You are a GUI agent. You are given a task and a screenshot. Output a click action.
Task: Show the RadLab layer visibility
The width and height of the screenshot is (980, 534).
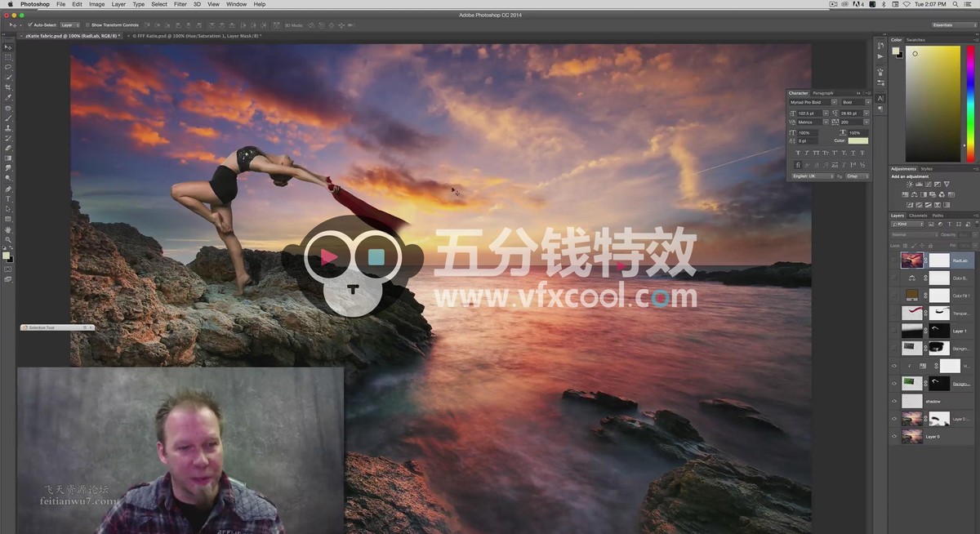point(894,260)
